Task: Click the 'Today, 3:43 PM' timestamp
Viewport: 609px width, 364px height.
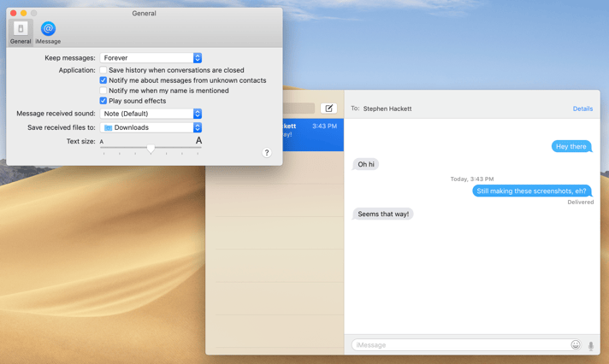Action: 472,179
